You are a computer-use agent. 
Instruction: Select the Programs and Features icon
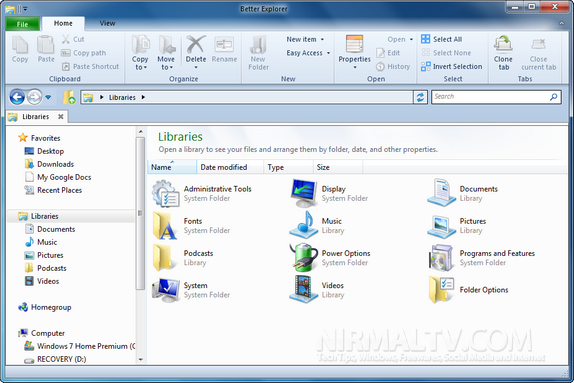tap(441, 258)
